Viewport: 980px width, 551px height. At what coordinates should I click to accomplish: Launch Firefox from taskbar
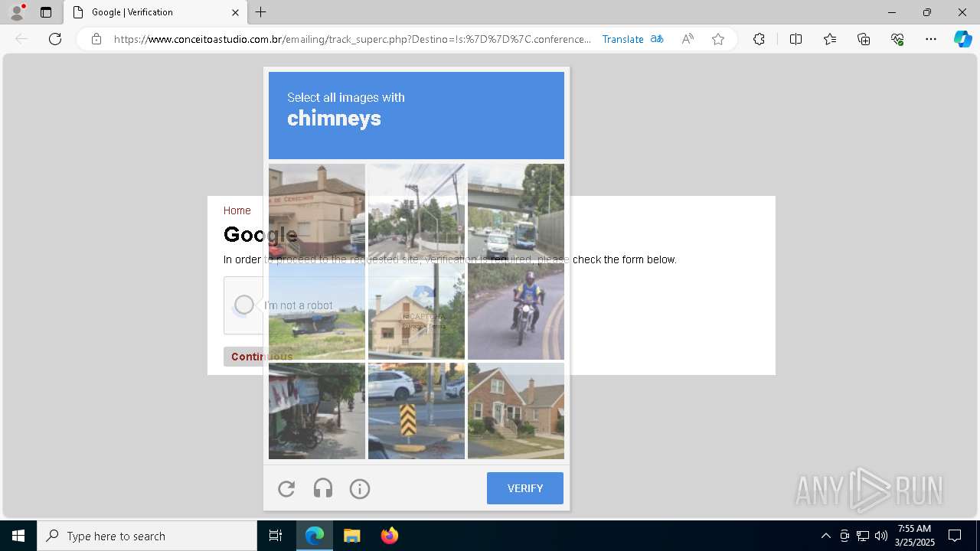[389, 536]
